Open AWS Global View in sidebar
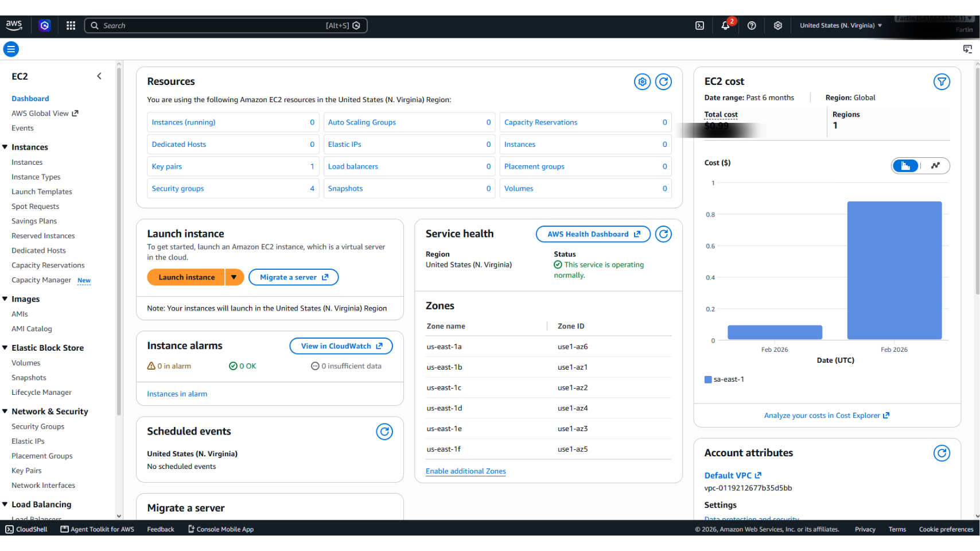This screenshot has height=551, width=980. [45, 113]
